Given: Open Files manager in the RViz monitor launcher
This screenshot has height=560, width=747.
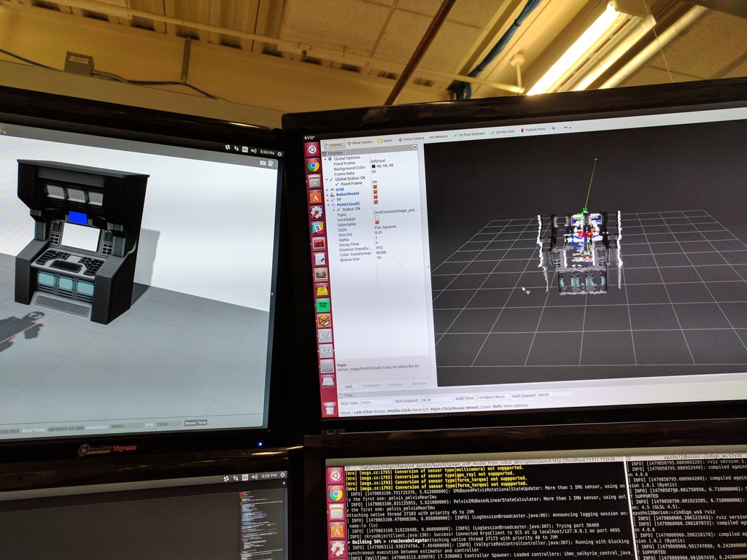Looking at the screenshot, I should coord(314,181).
